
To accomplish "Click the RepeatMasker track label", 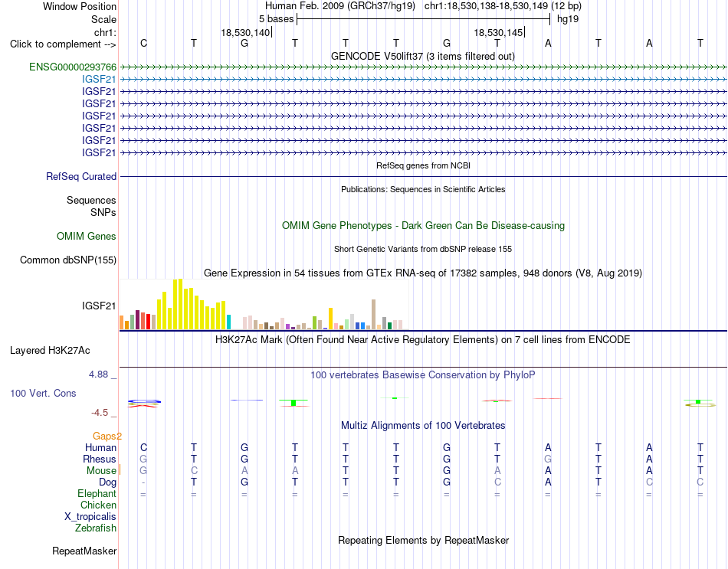I will tap(84, 551).
